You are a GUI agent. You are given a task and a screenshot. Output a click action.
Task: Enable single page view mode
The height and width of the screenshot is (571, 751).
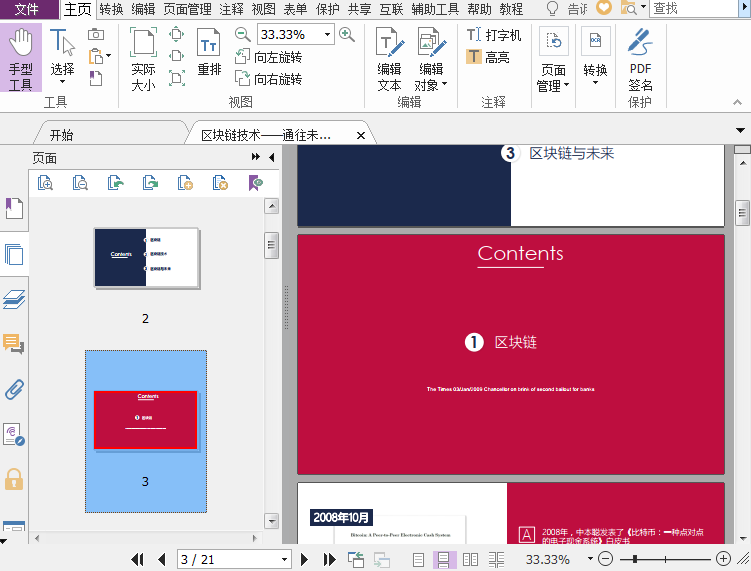point(418,559)
